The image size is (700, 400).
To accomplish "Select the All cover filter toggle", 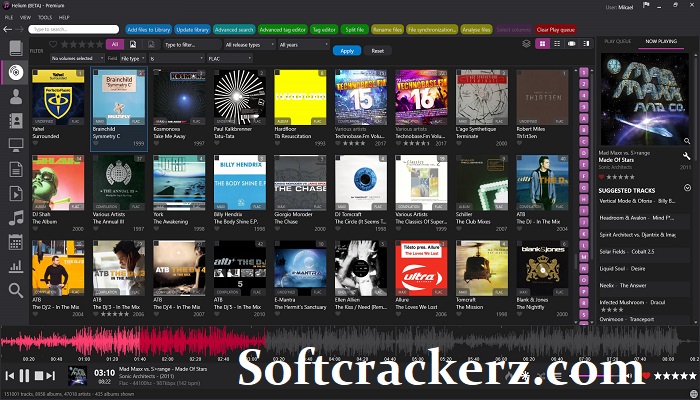I will 115,44.
